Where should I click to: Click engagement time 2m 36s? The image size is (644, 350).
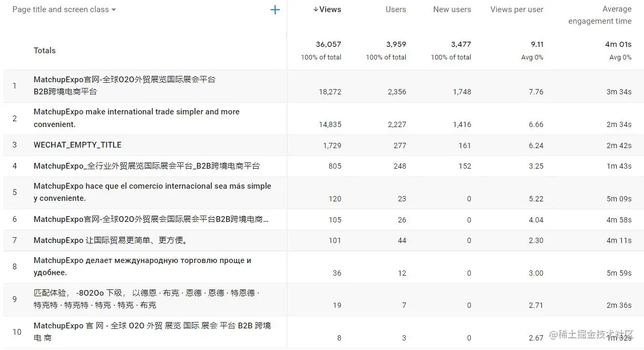point(619,305)
